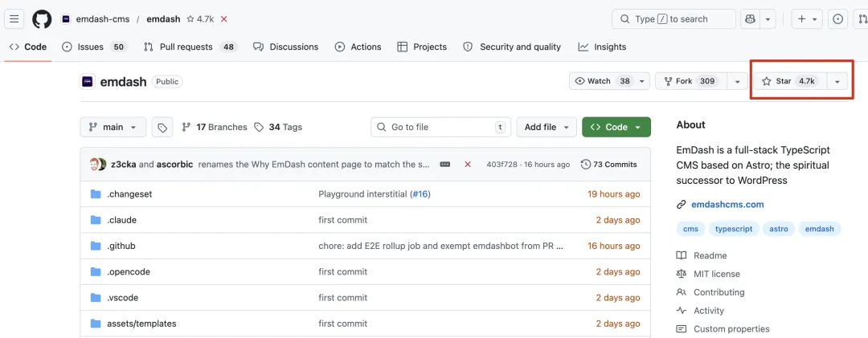Open Copilot chat icon in header
Screen dimensions: 868x338
(x=751, y=18)
